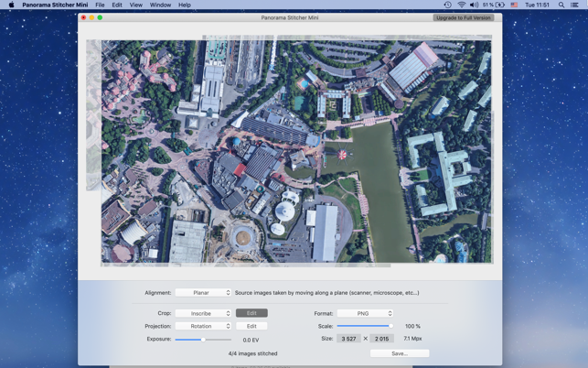
Task: Click the 100 % scale value
Action: point(412,326)
